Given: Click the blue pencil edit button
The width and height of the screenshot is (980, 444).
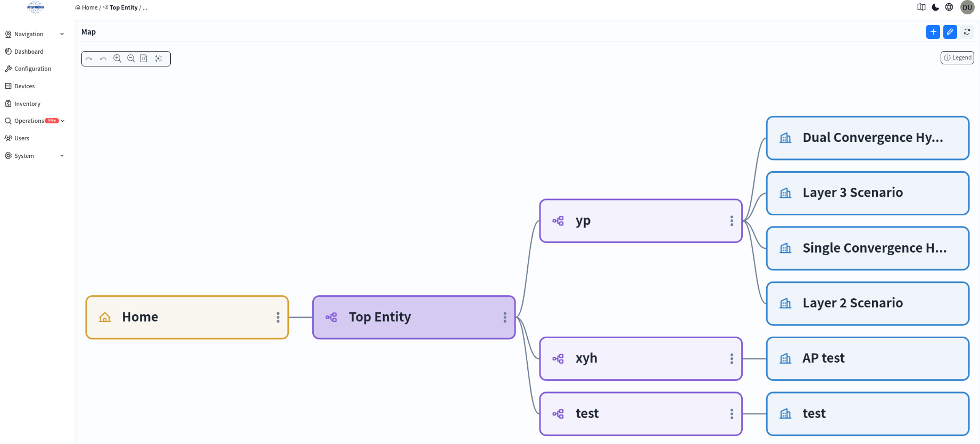Looking at the screenshot, I should click(x=950, y=32).
